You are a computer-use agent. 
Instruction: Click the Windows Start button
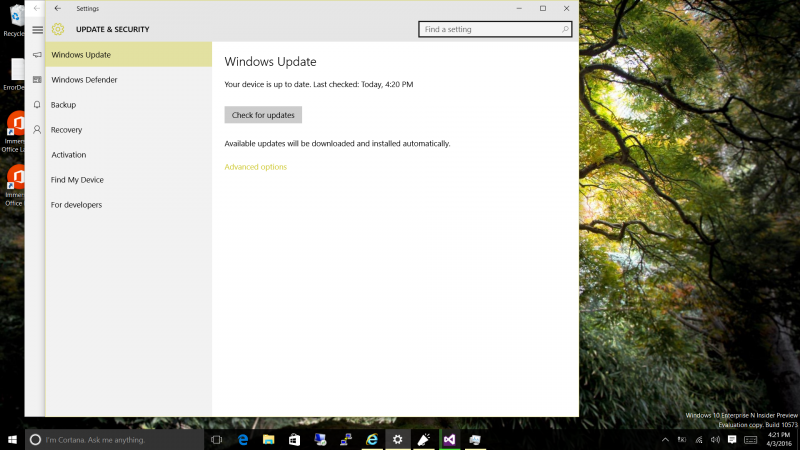pos(12,439)
